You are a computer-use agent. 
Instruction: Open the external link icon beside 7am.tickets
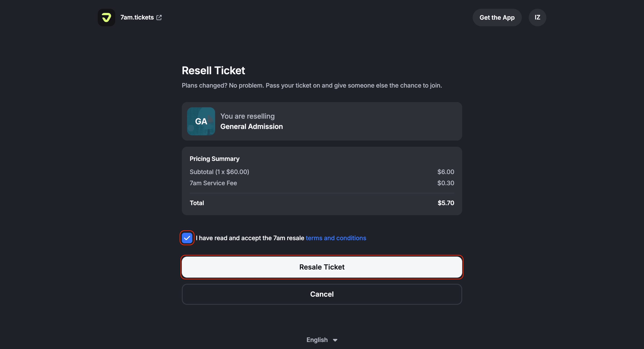pos(159,18)
